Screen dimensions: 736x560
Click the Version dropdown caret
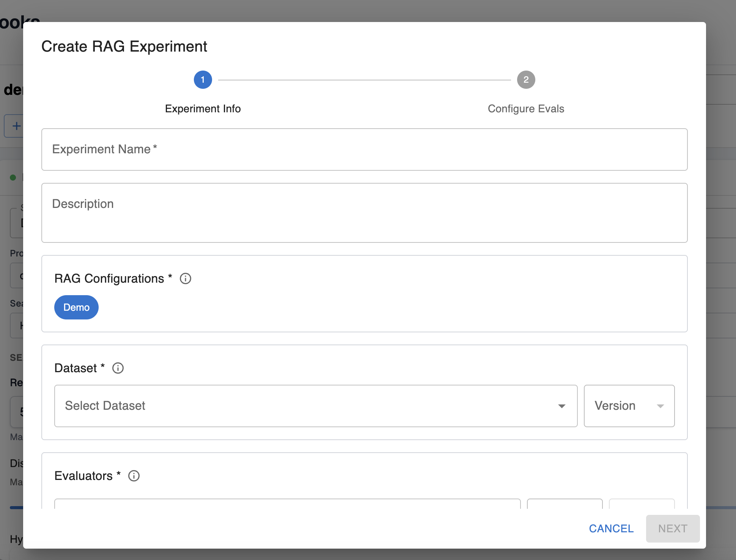point(660,406)
